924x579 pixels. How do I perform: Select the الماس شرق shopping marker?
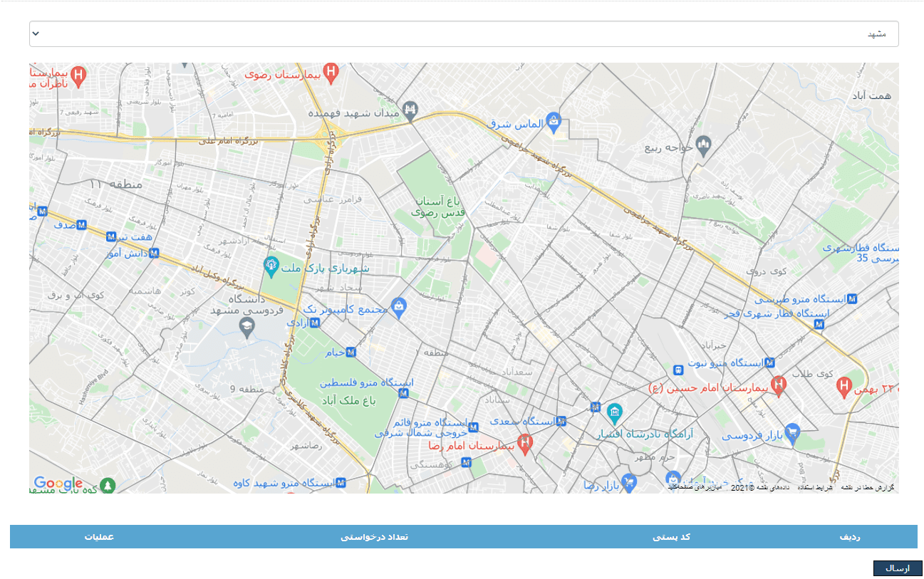click(554, 121)
